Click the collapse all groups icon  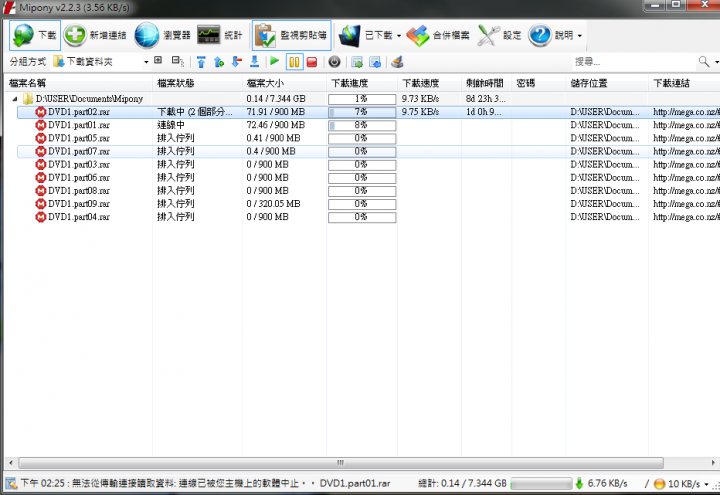(x=177, y=61)
